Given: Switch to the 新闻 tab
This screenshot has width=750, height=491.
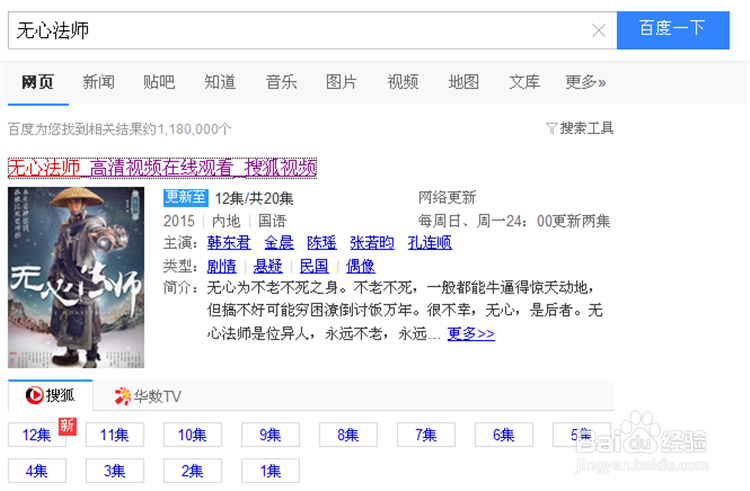Looking at the screenshot, I should 99,82.
